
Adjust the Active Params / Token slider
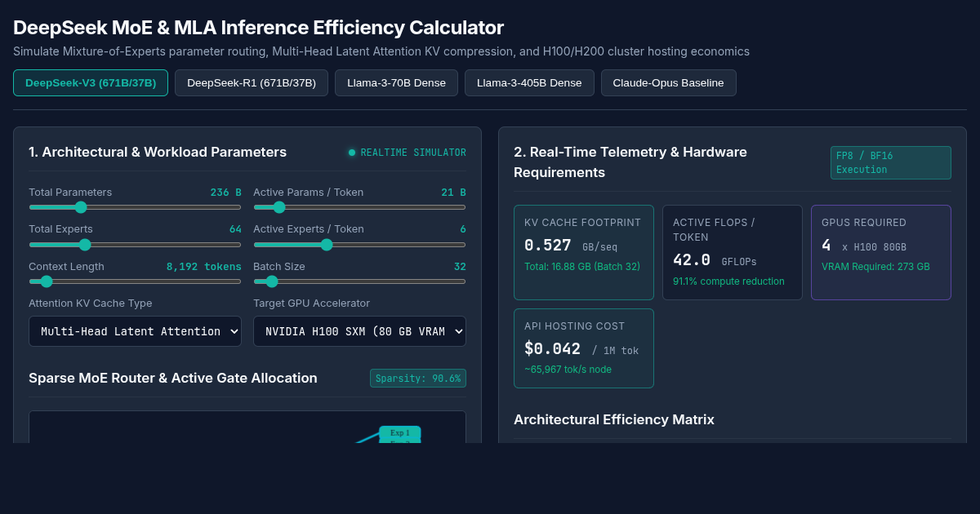[359, 207]
